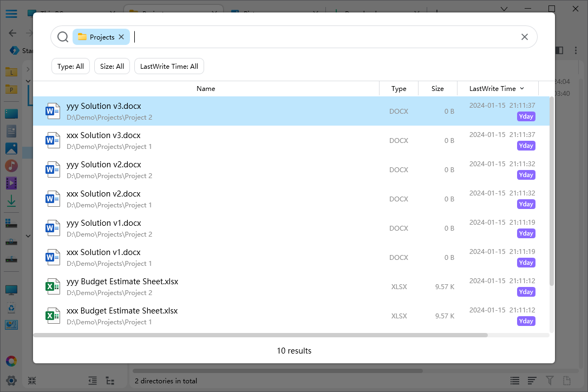Toggle LastWrite Time sort order arrow

[x=522, y=89]
